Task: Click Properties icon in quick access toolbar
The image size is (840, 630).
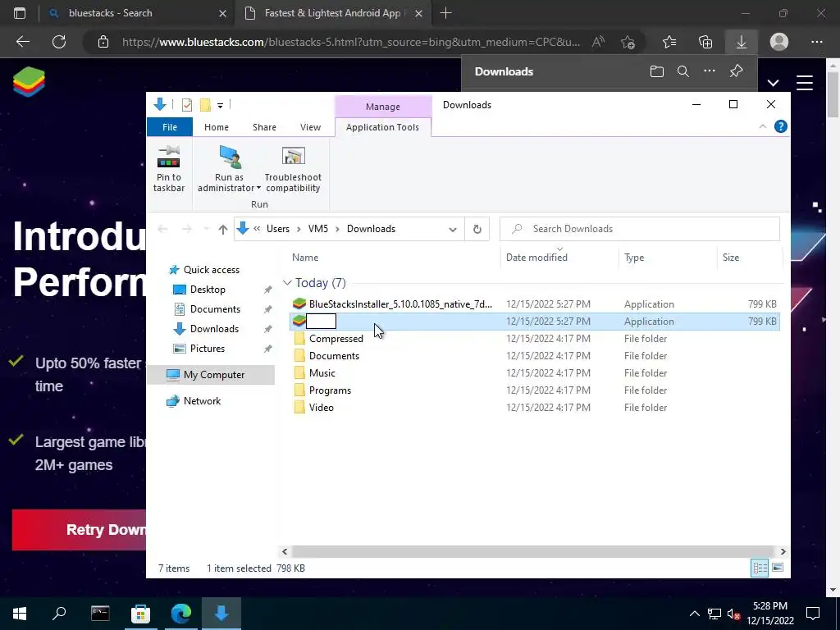Action: (x=187, y=105)
